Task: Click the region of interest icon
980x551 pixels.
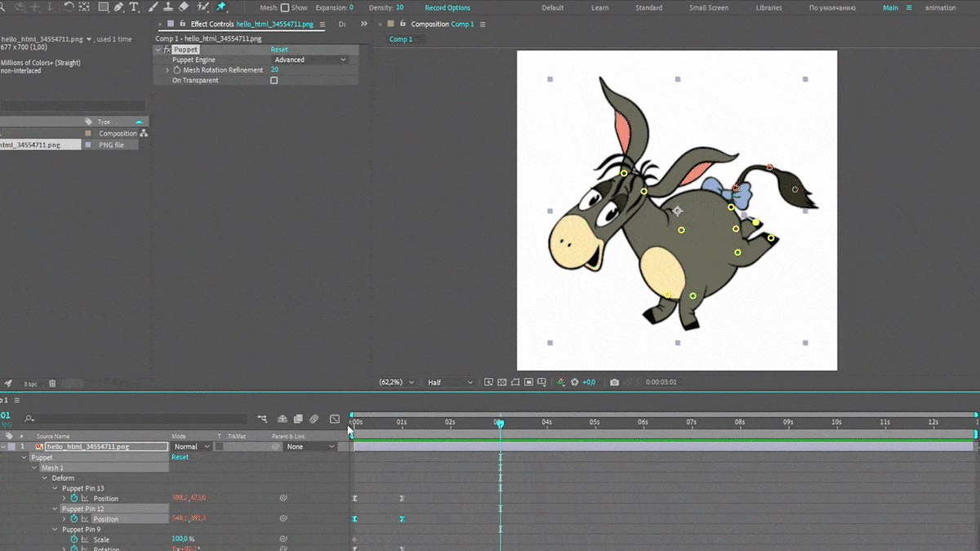Action: (528, 382)
